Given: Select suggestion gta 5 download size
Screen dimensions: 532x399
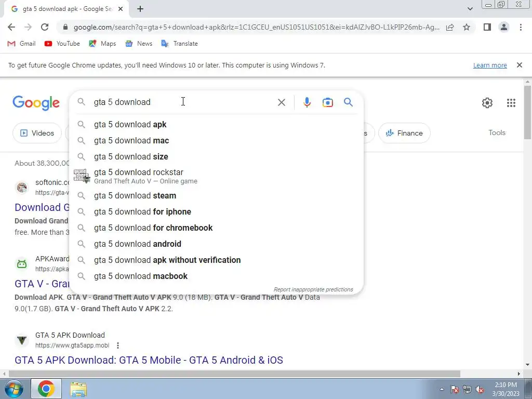Looking at the screenshot, I should click(x=216, y=156).
